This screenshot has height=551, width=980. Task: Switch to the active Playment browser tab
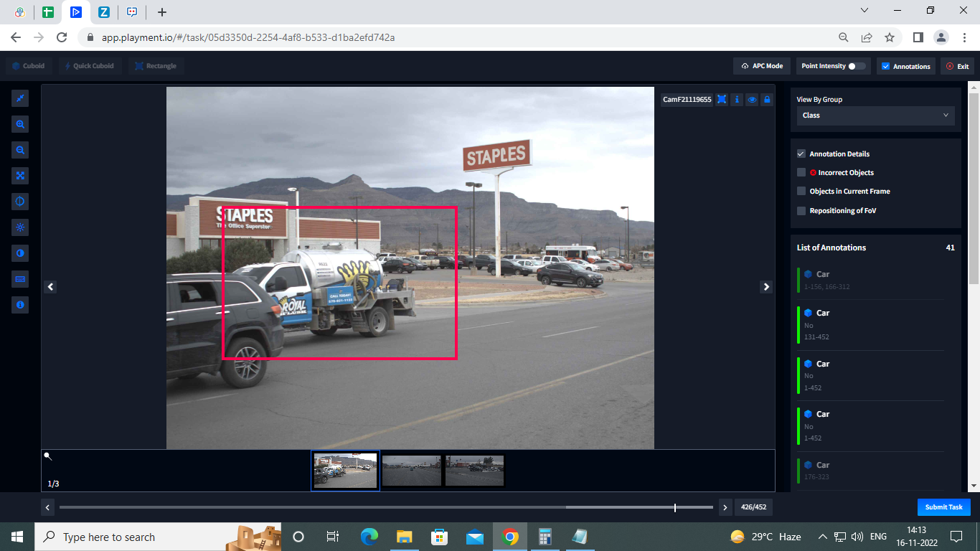[75, 12]
